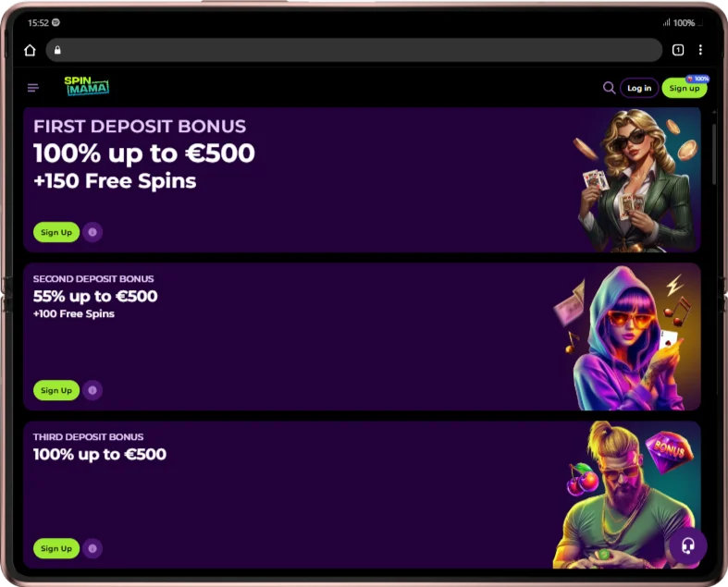Sign Up for Third Deposit Bonus
Viewport: 728px width, 587px height.
click(x=56, y=548)
